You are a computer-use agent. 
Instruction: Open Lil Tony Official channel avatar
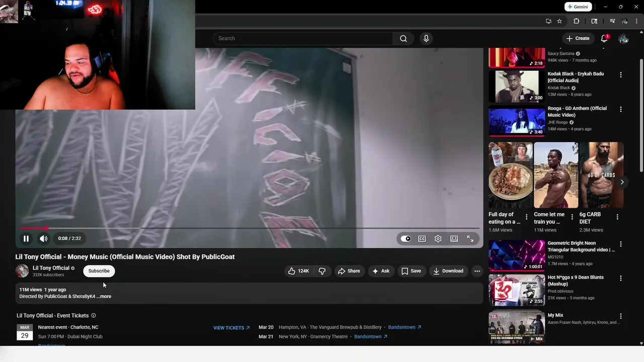(22, 271)
